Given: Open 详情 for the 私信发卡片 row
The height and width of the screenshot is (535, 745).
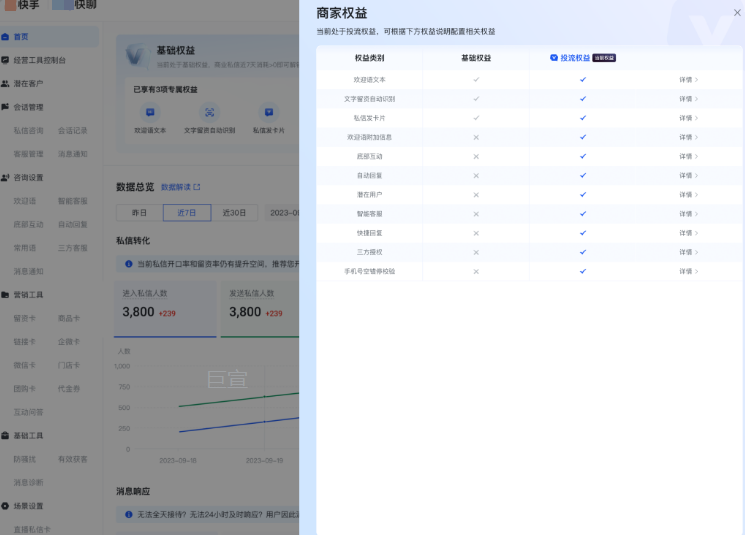Looking at the screenshot, I should click(x=688, y=118).
